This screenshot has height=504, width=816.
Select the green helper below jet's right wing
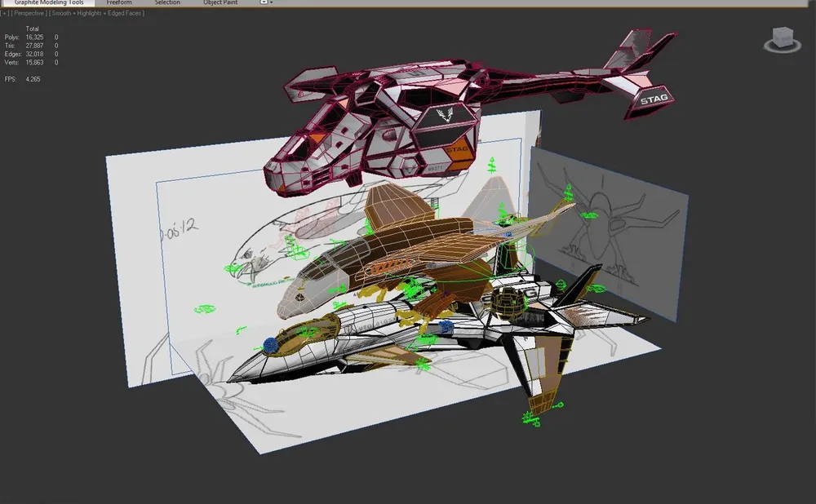tap(532, 419)
